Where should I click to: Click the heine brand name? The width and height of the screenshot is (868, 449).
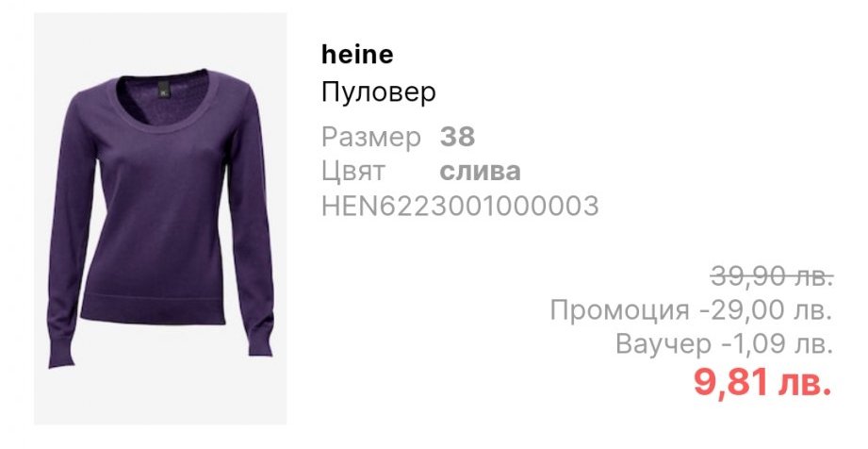[357, 55]
